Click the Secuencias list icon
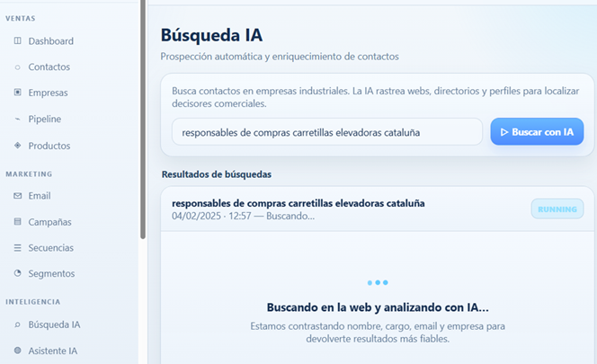The height and width of the screenshot is (364, 597). 18,248
